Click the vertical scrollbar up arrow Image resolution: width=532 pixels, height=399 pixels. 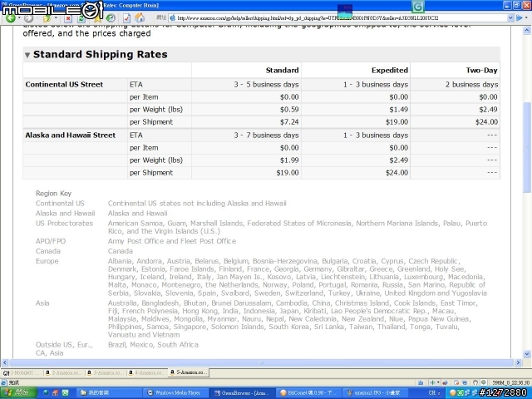pos(526,31)
